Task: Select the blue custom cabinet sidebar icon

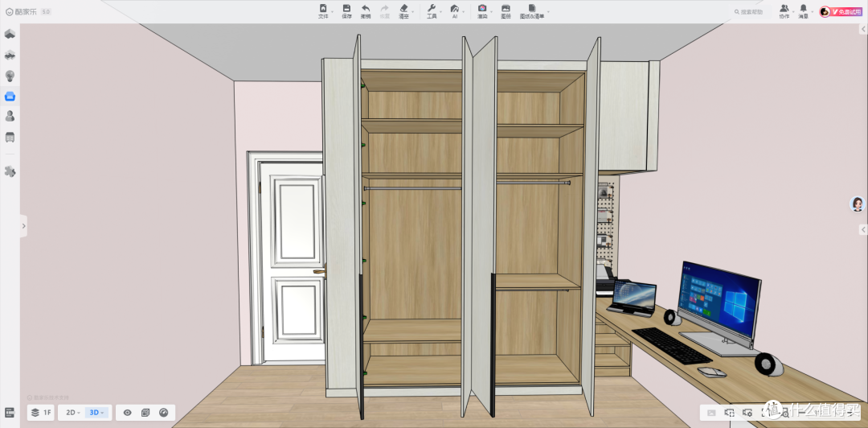Action: pyautogui.click(x=10, y=96)
